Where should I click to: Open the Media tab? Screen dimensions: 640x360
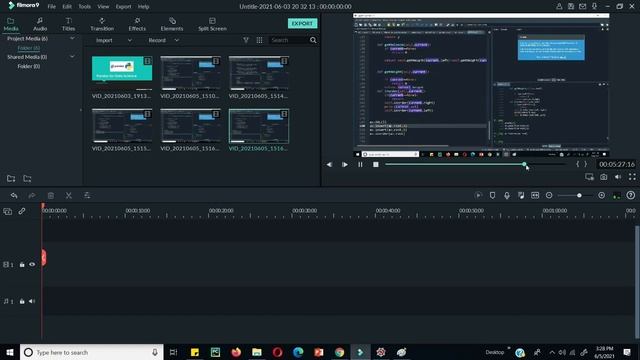pos(11,24)
